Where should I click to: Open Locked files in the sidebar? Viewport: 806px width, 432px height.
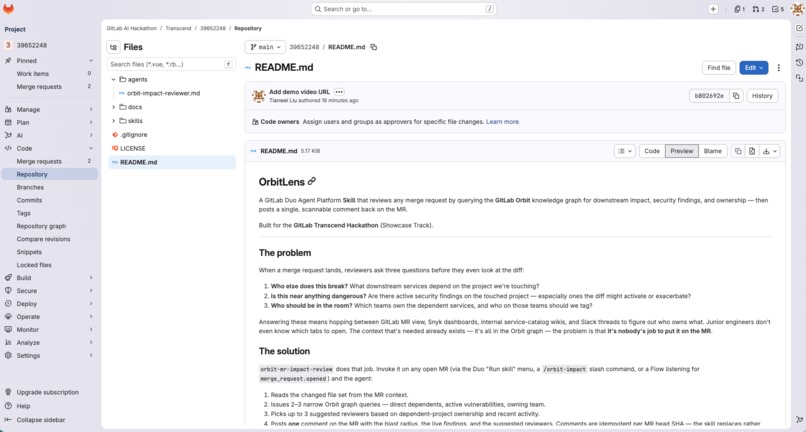(49, 265)
